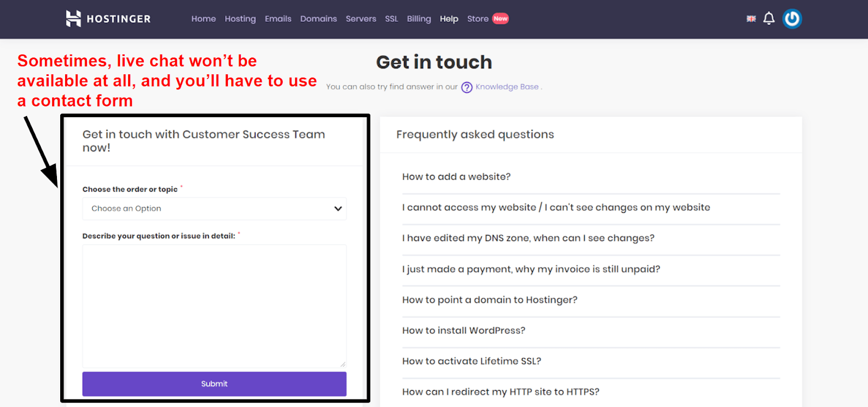Expand the Choose an Option dropdown

pos(214,208)
